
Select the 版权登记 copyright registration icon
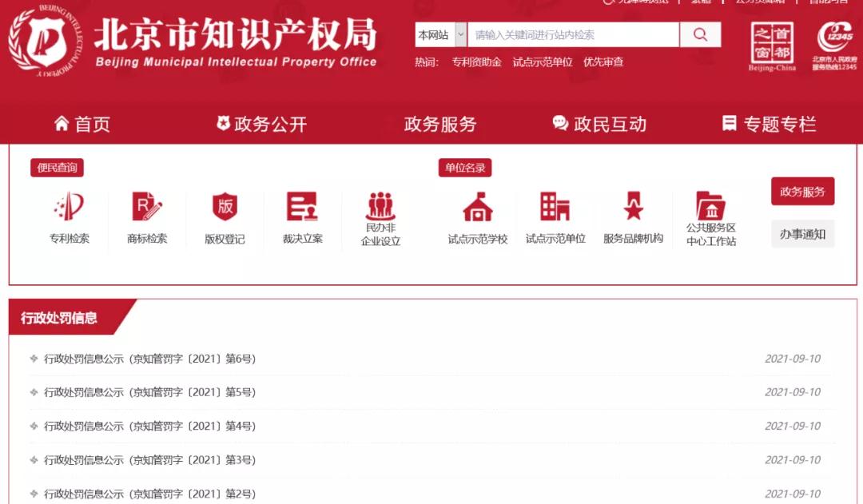click(x=225, y=208)
